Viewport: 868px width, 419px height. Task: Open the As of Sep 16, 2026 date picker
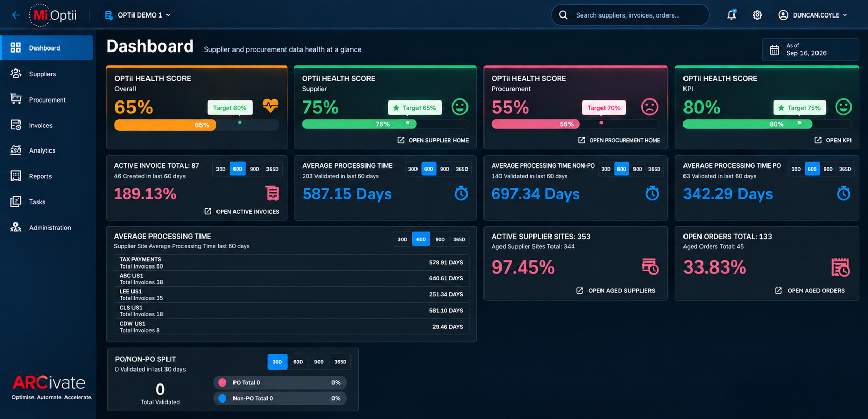click(810, 49)
